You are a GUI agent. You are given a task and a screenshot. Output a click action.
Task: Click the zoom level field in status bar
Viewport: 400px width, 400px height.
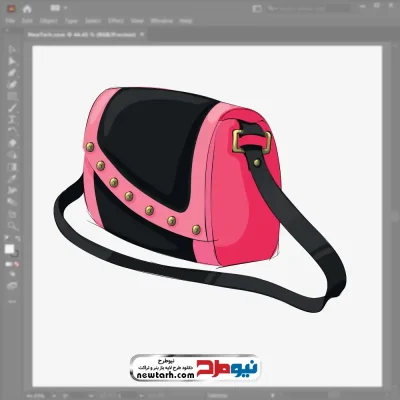[36, 395]
